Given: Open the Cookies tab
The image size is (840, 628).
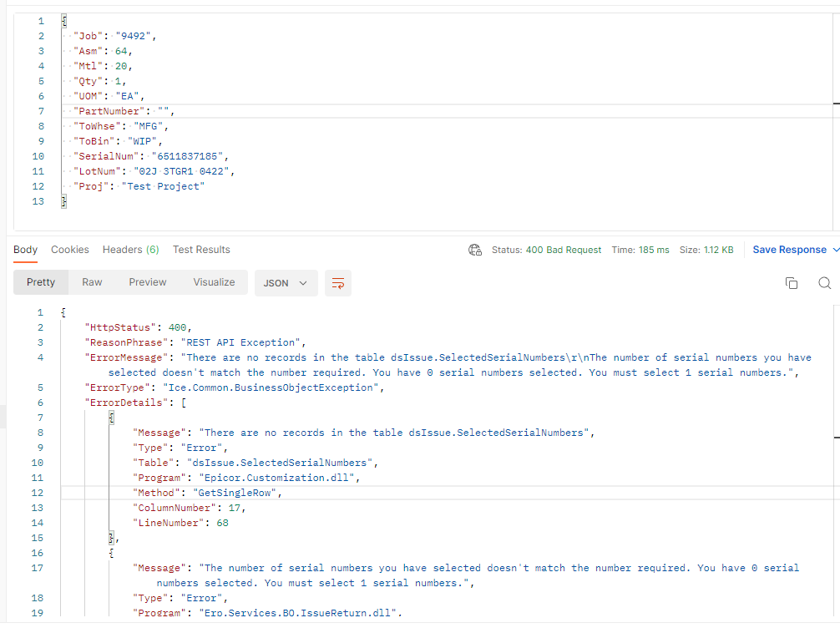Looking at the screenshot, I should click(70, 250).
